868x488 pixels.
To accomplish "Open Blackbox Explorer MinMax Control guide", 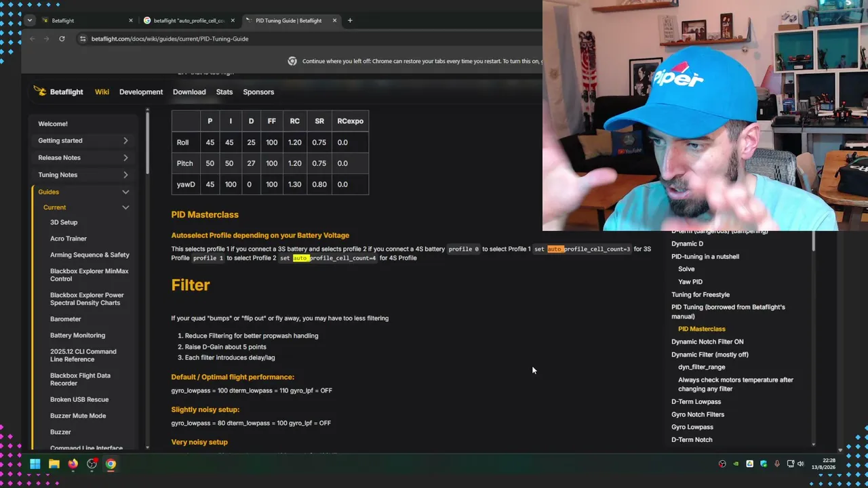I will click(x=89, y=274).
